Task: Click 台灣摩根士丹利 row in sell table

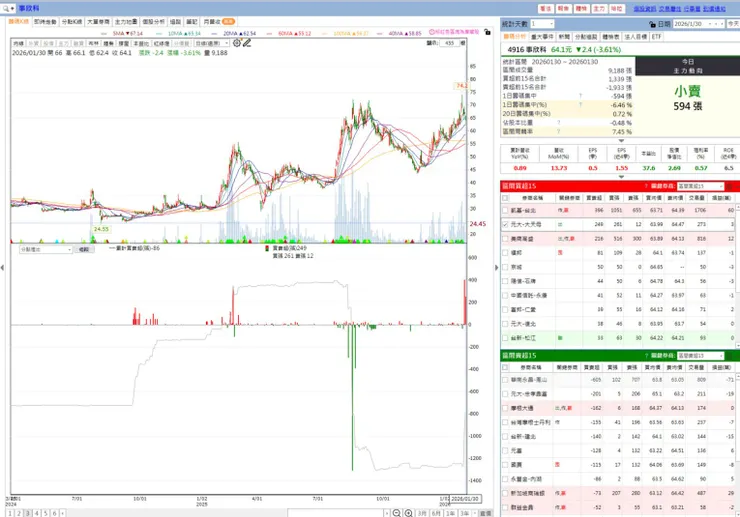Action: (619, 422)
